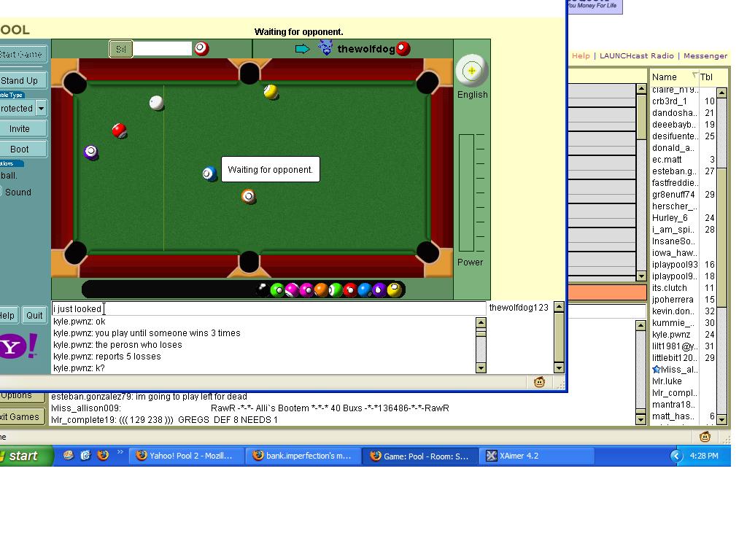Viewport: 747px width, 560px height.
Task: Click the Boot button
Action: click(23, 149)
